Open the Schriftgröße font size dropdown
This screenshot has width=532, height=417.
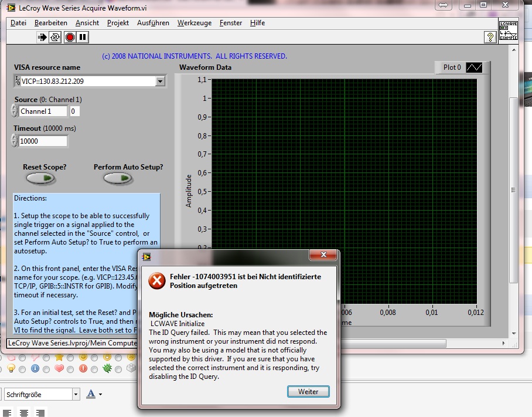coord(76,394)
